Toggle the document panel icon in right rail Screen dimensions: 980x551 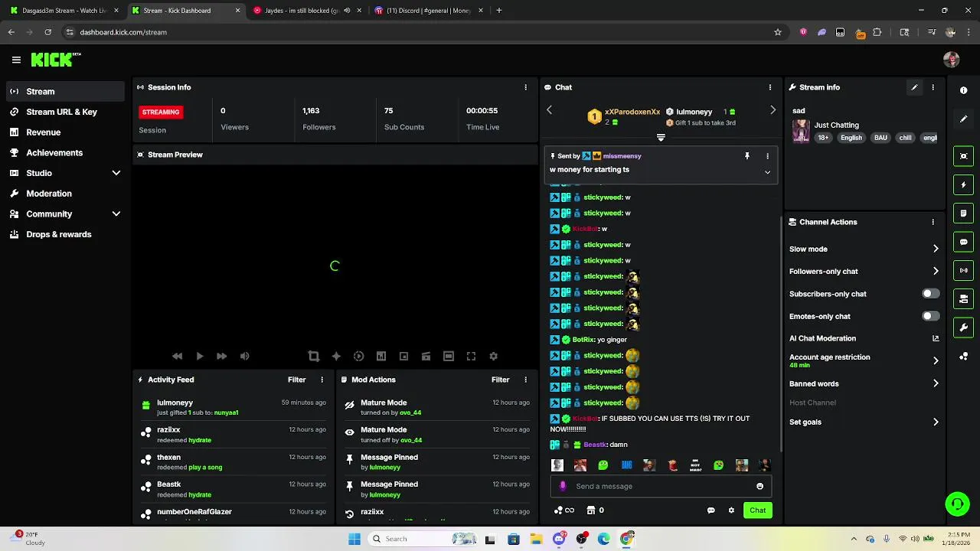tap(963, 213)
